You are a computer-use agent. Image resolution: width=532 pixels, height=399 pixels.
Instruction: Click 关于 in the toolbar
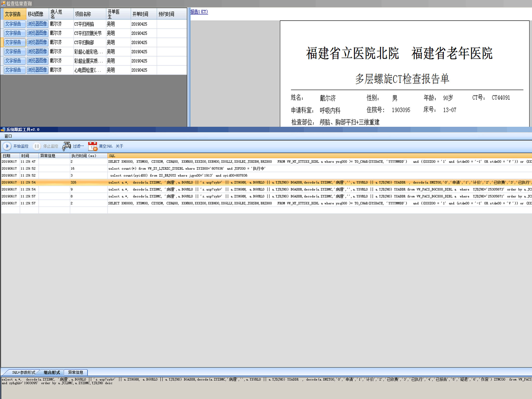(x=119, y=146)
